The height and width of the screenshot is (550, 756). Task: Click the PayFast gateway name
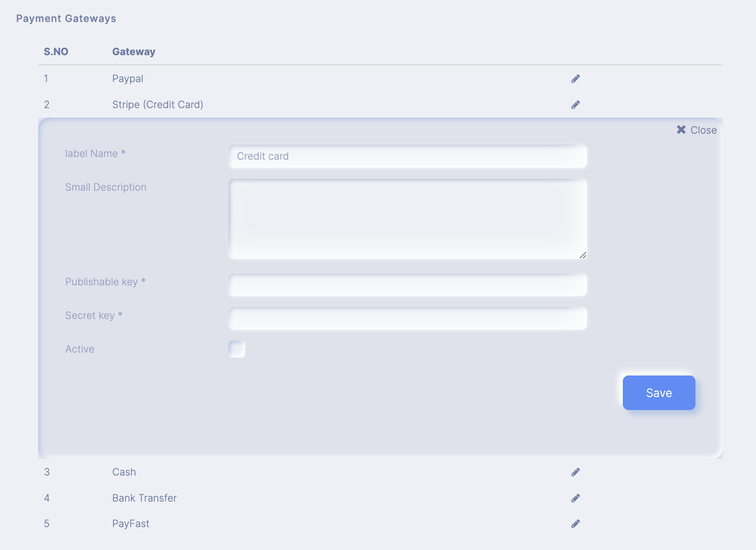pyautogui.click(x=131, y=524)
